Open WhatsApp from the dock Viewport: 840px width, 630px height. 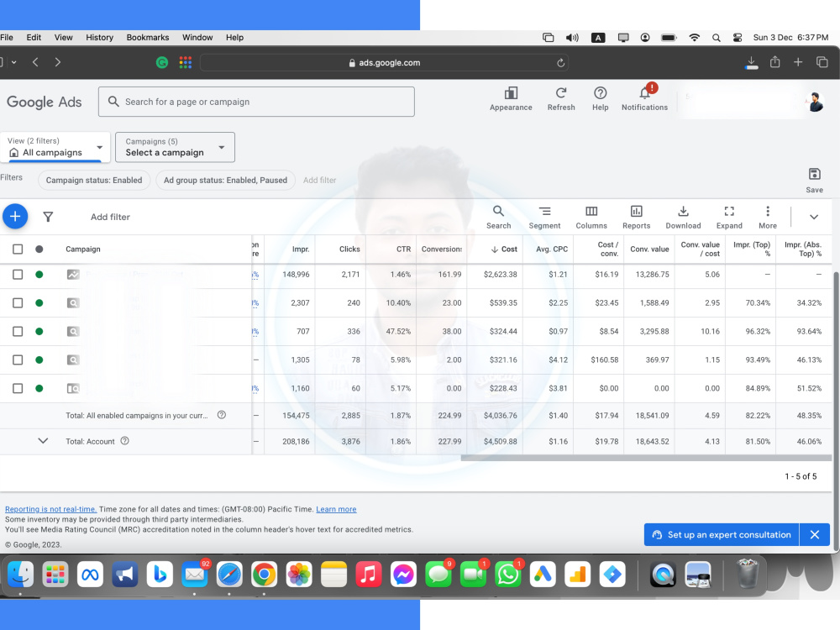(508, 575)
